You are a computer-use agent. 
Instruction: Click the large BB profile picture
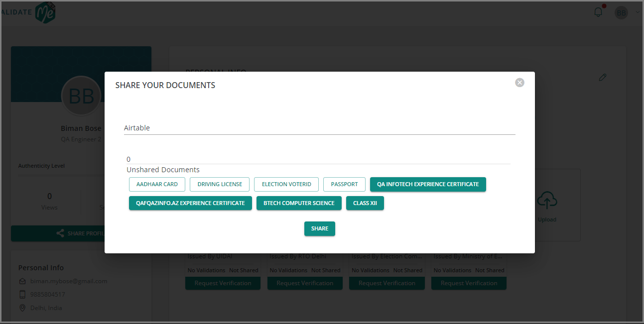coord(81,97)
